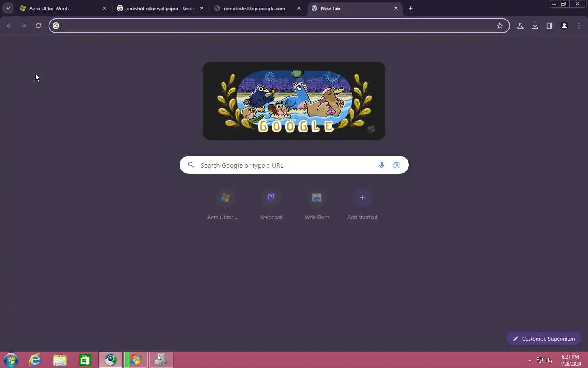Image resolution: width=588 pixels, height=368 pixels.
Task: Go back with the back arrow
Action: (9, 26)
